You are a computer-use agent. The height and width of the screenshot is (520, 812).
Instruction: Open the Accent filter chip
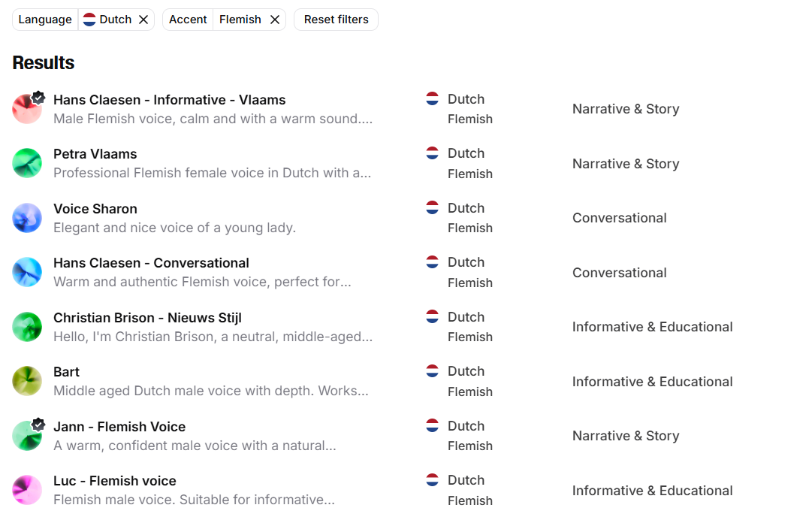point(188,20)
